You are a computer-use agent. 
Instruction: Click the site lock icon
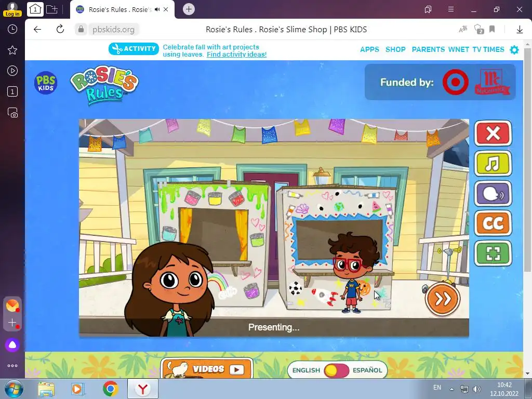tap(81, 30)
